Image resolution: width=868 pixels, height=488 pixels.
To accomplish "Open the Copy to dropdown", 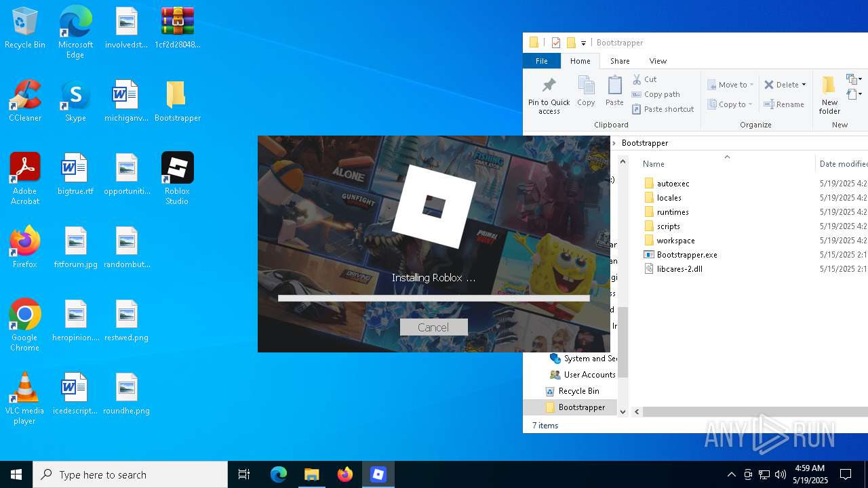I will (x=730, y=104).
